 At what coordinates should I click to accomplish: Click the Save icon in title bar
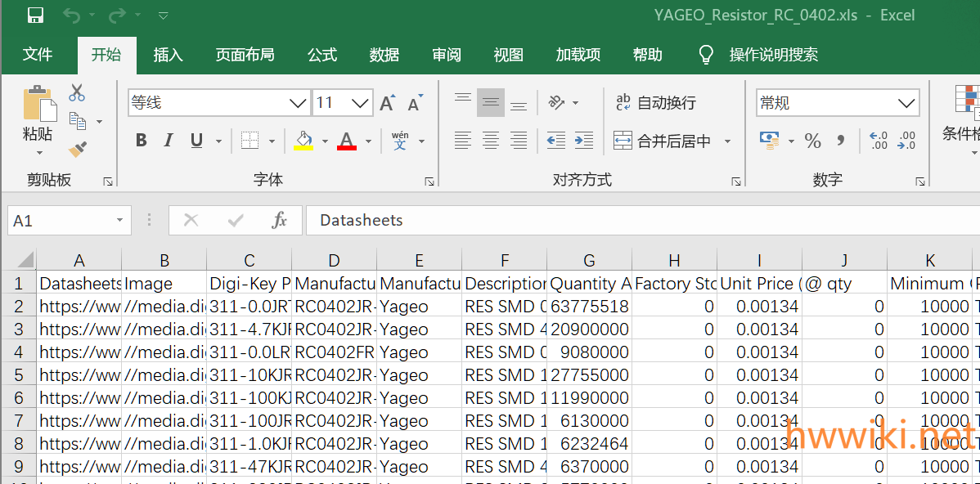pos(35,16)
